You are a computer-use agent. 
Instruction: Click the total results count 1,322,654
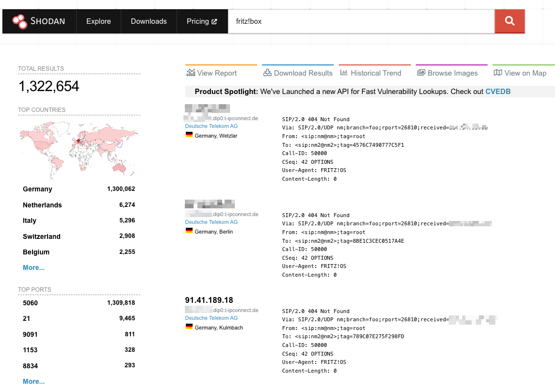pyautogui.click(x=49, y=86)
